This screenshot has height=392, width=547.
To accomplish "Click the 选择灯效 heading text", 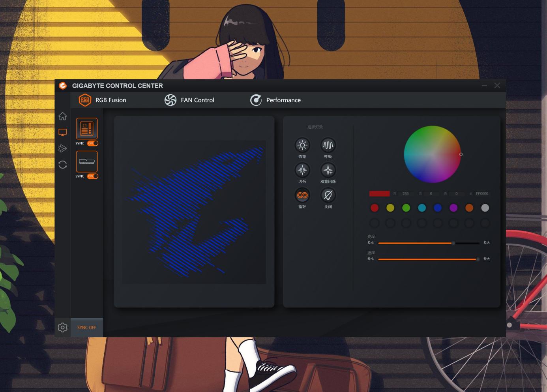I will point(315,127).
